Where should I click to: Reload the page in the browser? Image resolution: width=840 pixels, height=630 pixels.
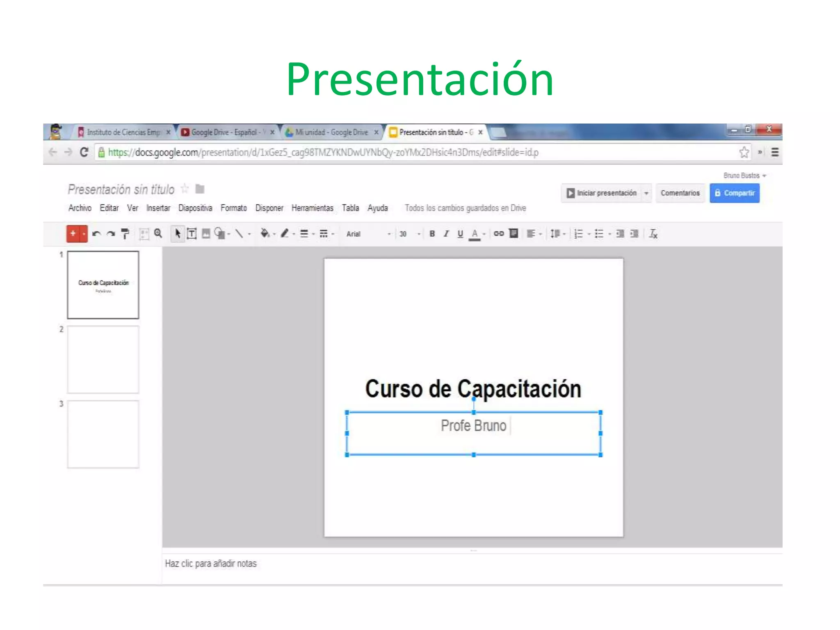[x=84, y=152]
